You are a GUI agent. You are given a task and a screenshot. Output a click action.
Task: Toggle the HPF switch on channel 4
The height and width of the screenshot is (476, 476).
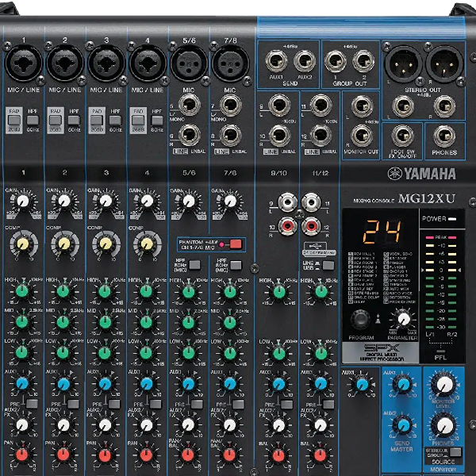tap(157, 121)
